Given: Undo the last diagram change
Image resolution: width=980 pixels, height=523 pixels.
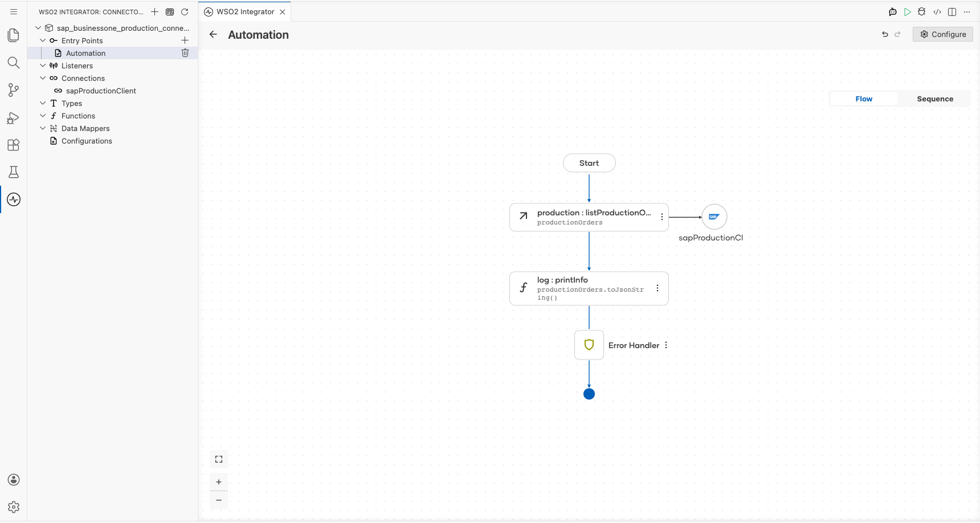Looking at the screenshot, I should 885,34.
